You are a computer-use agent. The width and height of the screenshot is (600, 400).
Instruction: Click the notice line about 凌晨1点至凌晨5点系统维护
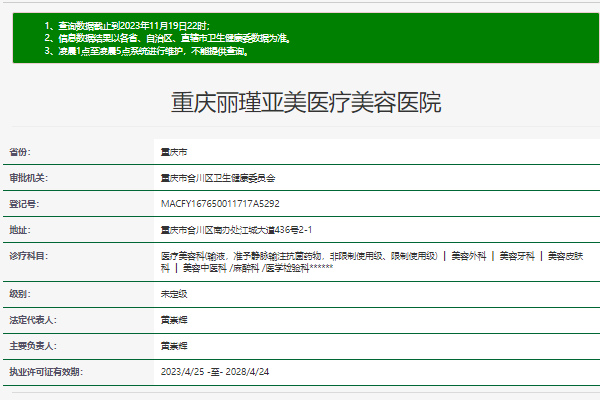pos(147,51)
